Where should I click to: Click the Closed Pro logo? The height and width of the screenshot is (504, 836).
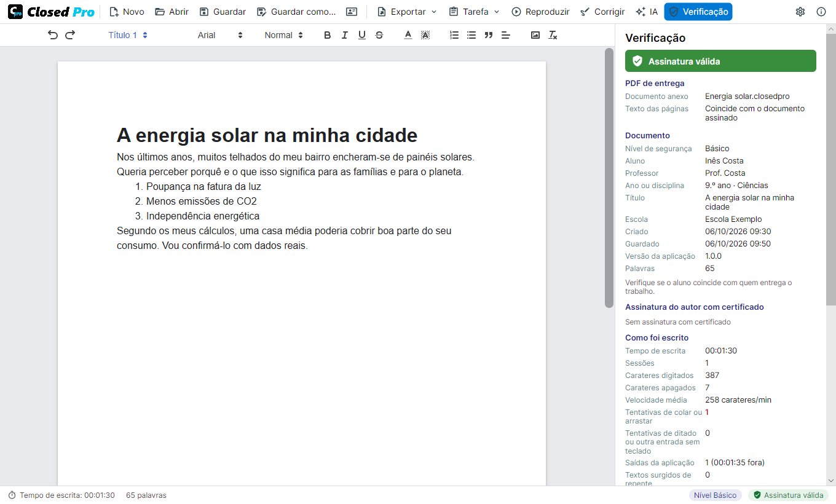pyautogui.click(x=51, y=12)
